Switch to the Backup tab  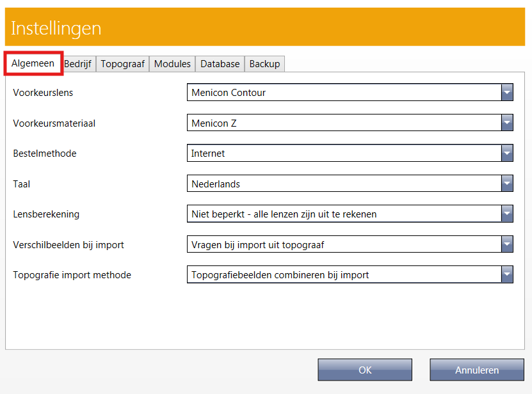[264, 63]
